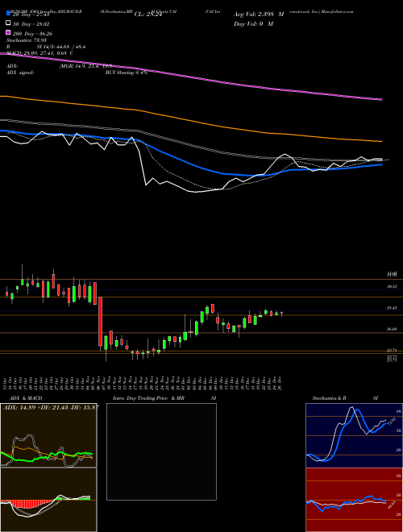
Task: Click the MACD values readout line
Action: (40, 53)
